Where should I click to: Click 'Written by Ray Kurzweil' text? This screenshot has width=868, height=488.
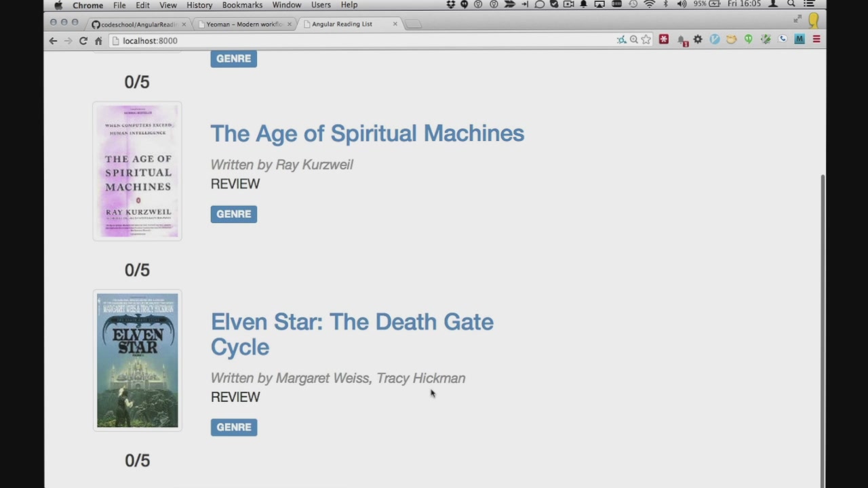tap(281, 165)
